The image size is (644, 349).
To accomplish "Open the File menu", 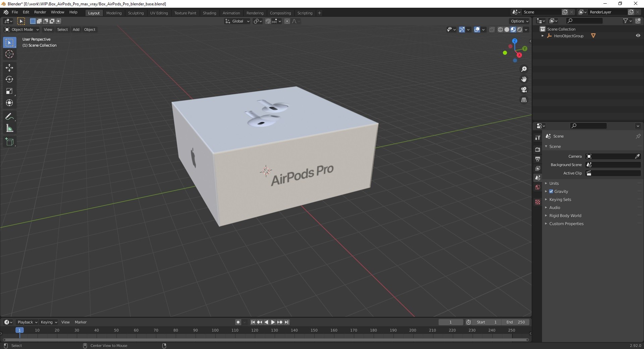I will (15, 12).
